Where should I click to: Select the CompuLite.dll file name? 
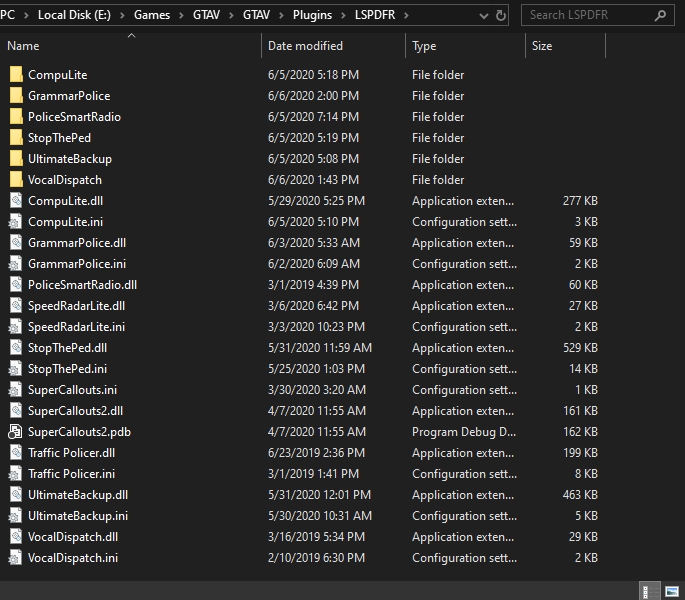click(65, 201)
